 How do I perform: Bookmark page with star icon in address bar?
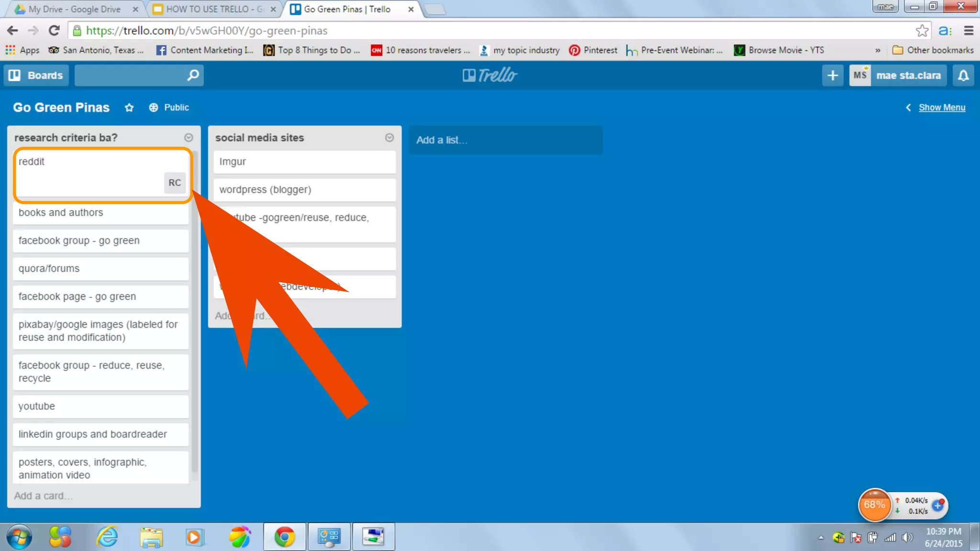click(922, 31)
